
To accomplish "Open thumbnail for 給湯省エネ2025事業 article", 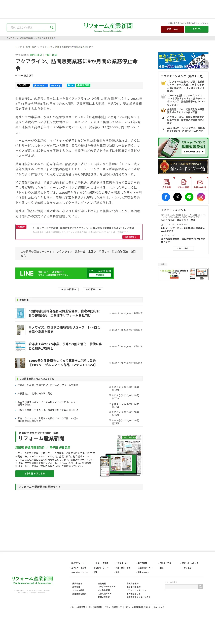I will pos(20,346).
